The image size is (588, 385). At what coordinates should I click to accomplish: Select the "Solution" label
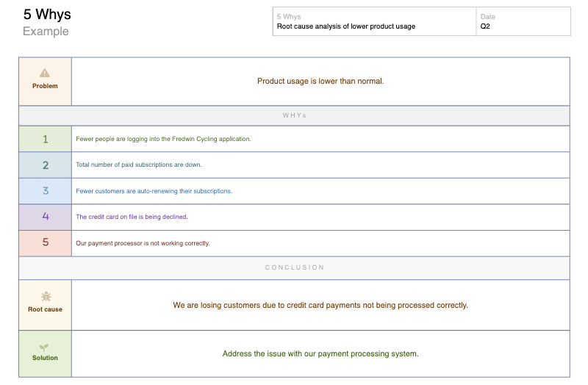tap(45, 358)
